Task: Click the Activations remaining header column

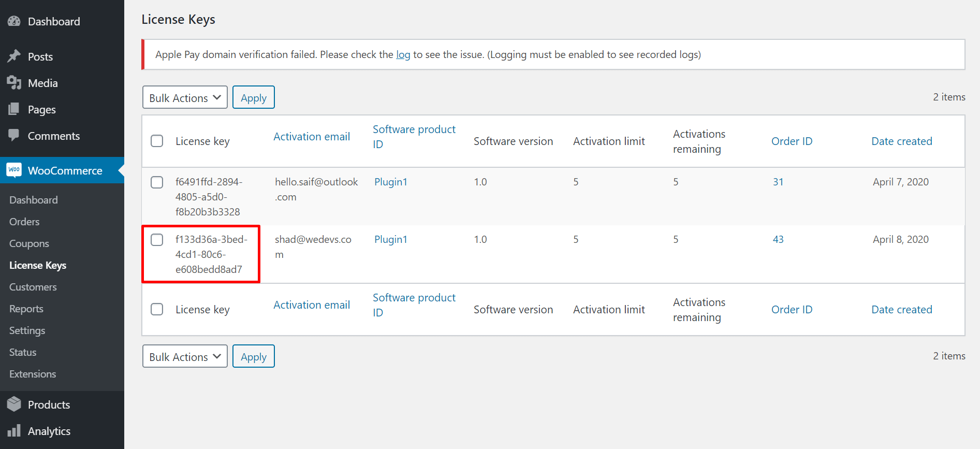Action: [x=699, y=141]
